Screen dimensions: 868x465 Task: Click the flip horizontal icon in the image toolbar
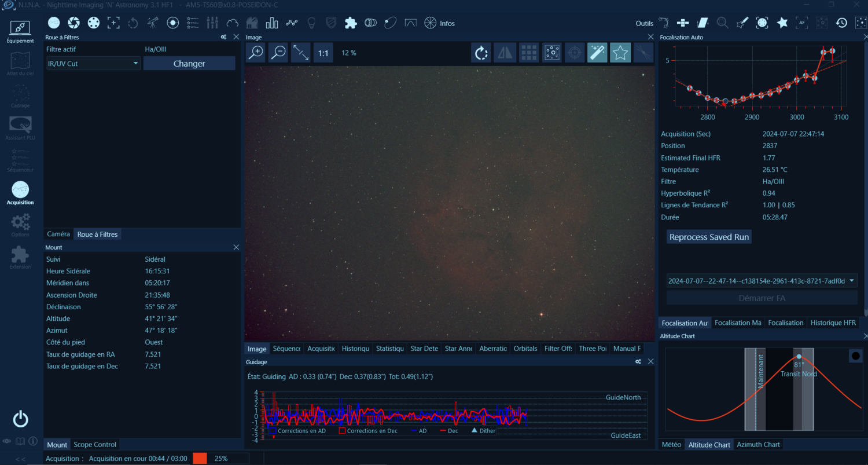coord(503,52)
